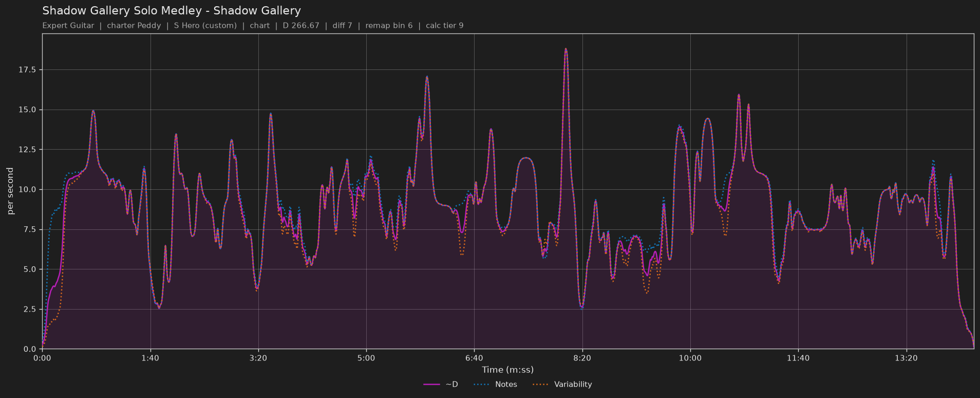Click the 0:00 time tick label
The width and height of the screenshot is (980, 398).
42,358
